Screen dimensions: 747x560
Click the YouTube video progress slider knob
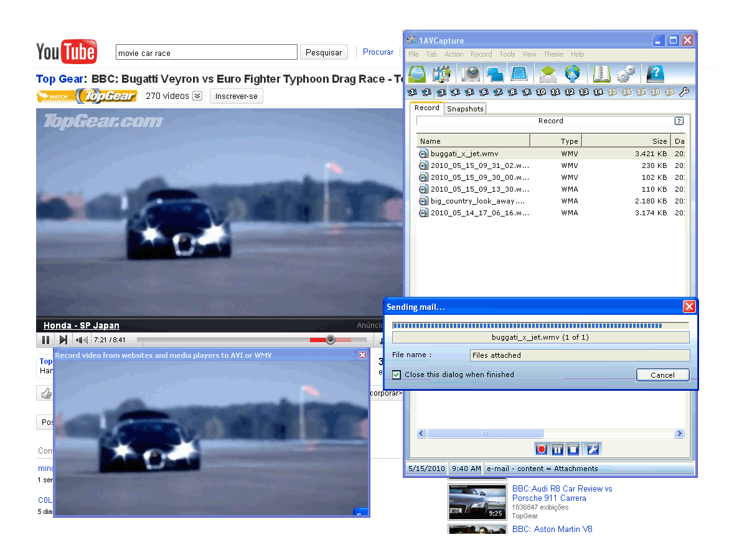click(331, 340)
